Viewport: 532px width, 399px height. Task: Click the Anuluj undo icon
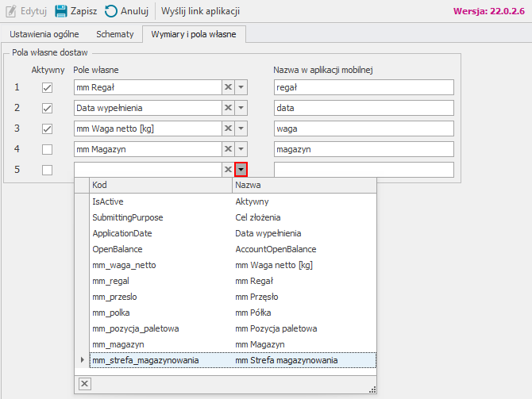pyautogui.click(x=111, y=11)
